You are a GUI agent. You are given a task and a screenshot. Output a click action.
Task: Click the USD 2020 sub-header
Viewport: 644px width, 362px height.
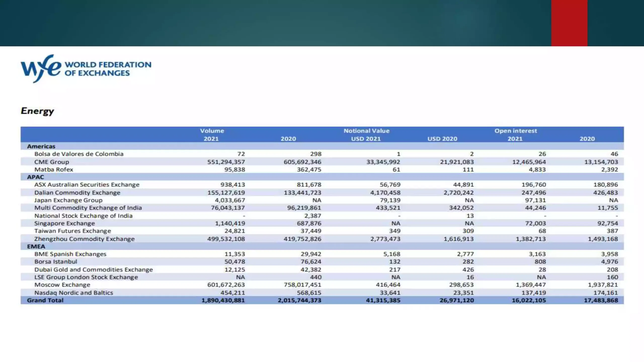(x=442, y=139)
